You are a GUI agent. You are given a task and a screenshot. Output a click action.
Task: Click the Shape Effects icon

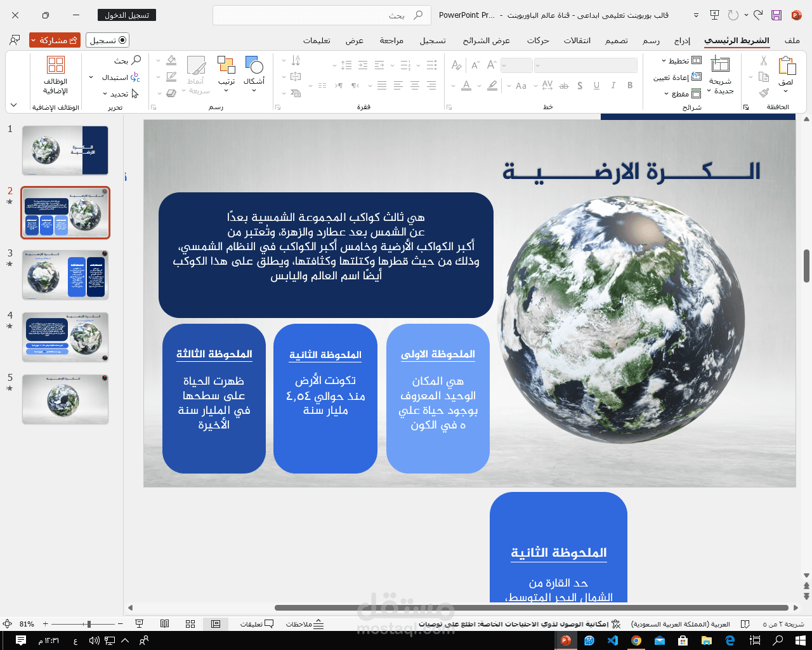[x=171, y=93]
